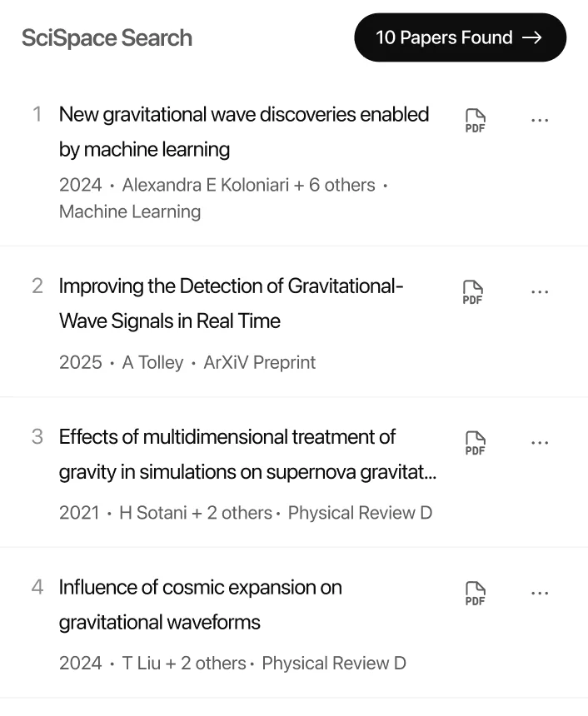The height and width of the screenshot is (716, 588).
Task: Open the options menu for the Sotani paper
Action: tap(540, 442)
